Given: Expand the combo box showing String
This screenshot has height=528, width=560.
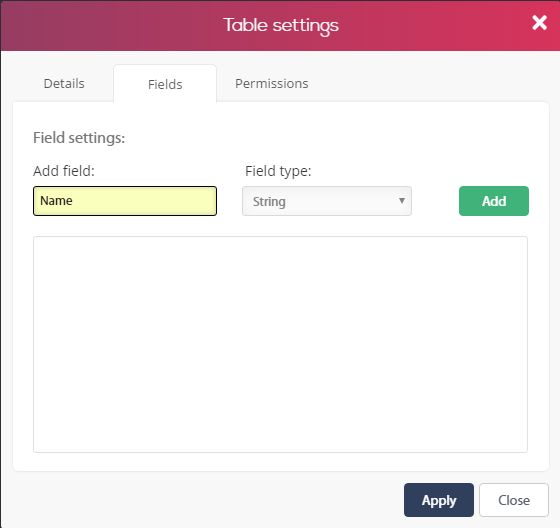Looking at the screenshot, I should 327,201.
